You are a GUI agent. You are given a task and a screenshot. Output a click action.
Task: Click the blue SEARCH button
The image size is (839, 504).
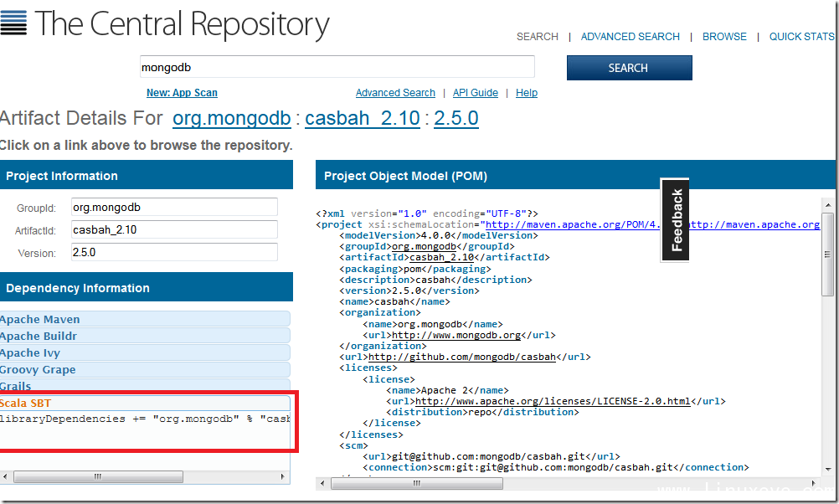click(630, 68)
